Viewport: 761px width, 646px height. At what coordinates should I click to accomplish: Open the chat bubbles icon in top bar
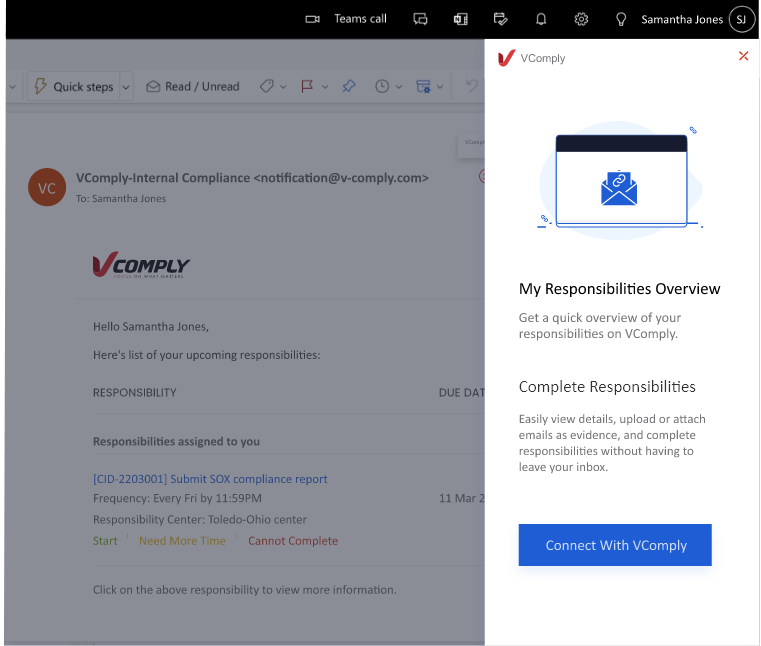tap(420, 19)
